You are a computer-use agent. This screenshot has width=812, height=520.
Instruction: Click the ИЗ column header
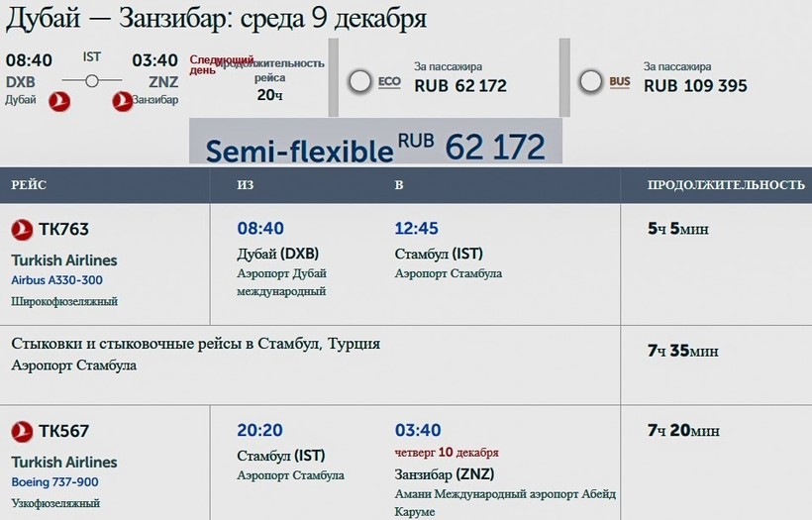[246, 185]
